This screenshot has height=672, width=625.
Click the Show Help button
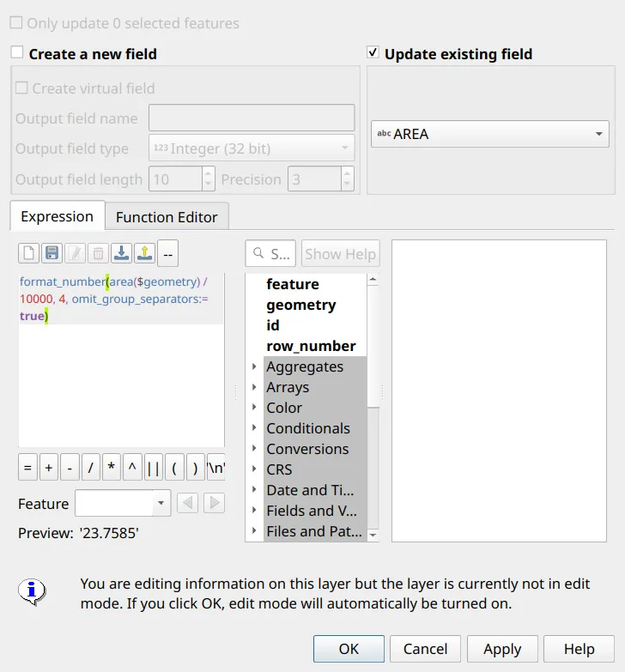click(x=340, y=254)
